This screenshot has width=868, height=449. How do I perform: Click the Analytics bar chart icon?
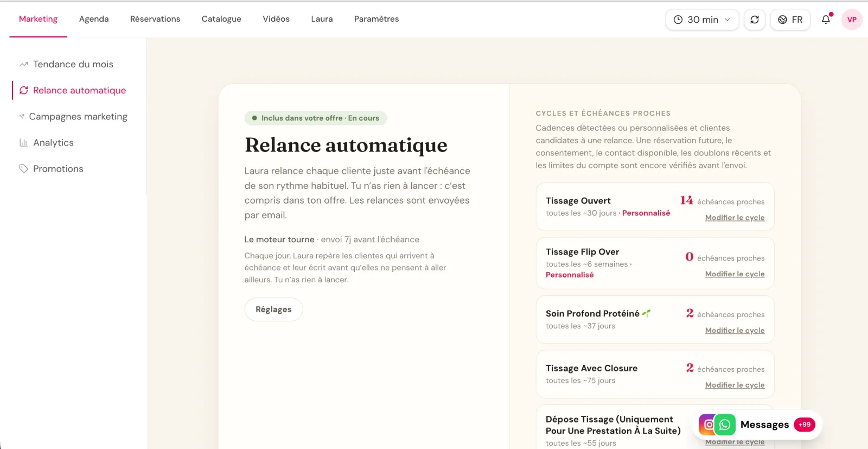[x=24, y=143]
